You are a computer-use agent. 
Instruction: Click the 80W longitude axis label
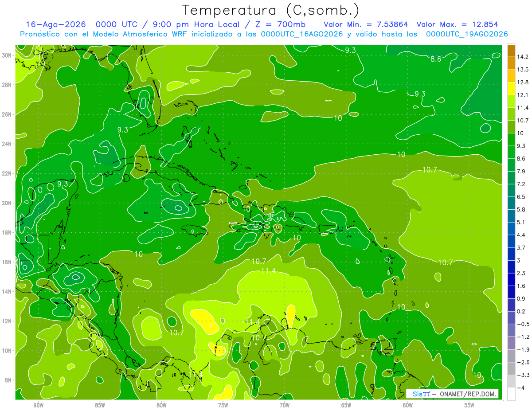point(161,405)
